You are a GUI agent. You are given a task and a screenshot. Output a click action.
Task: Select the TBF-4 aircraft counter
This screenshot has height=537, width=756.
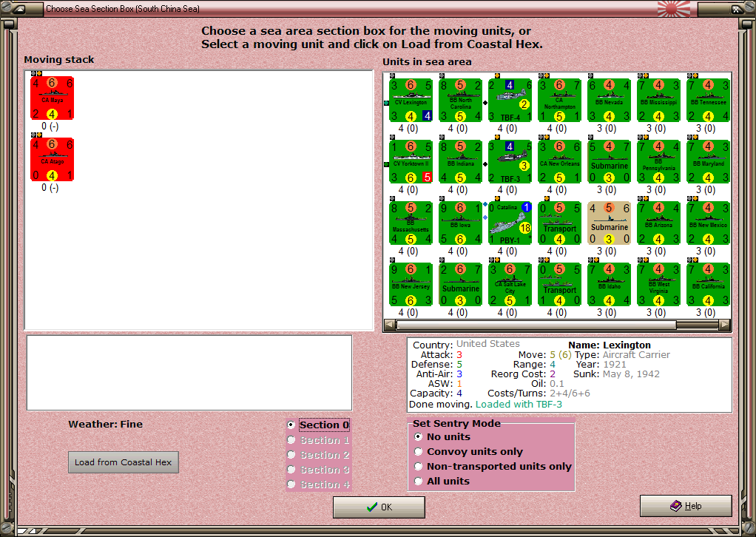(x=510, y=101)
